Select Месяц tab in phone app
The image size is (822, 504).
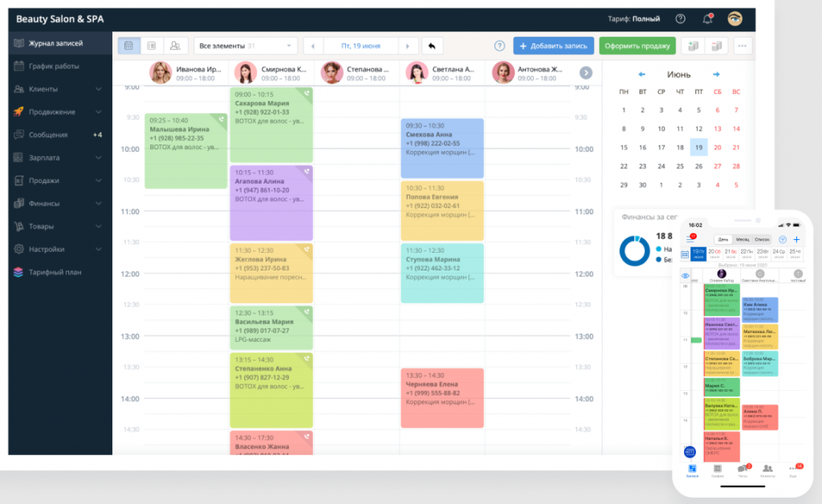(743, 239)
